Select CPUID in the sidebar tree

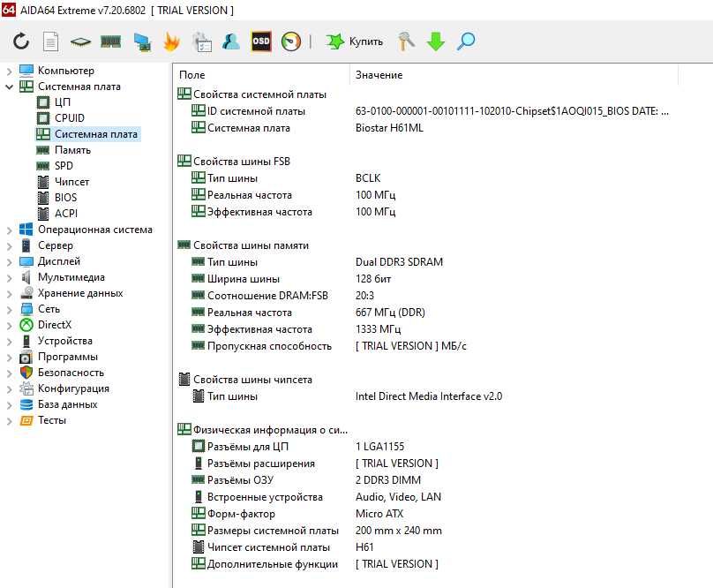click(x=70, y=118)
